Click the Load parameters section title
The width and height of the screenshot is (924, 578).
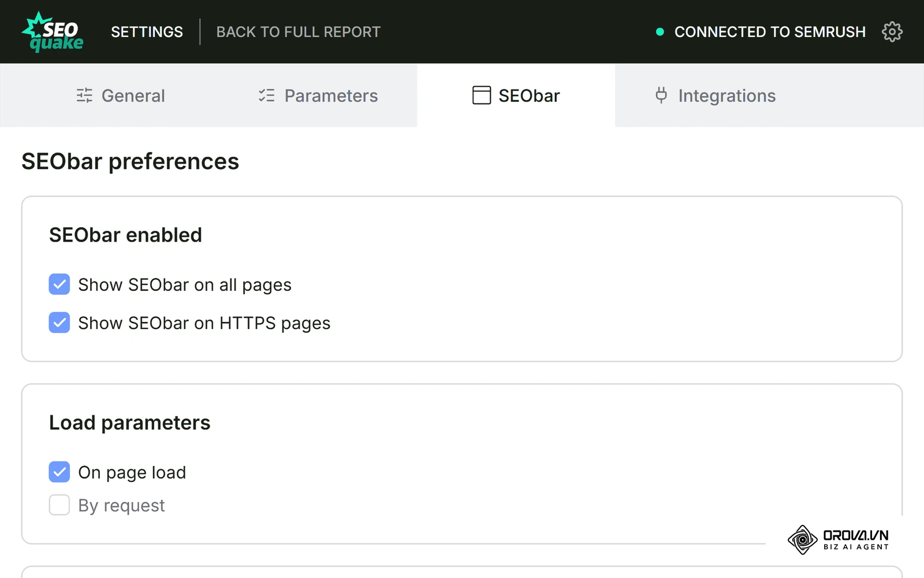129,423
